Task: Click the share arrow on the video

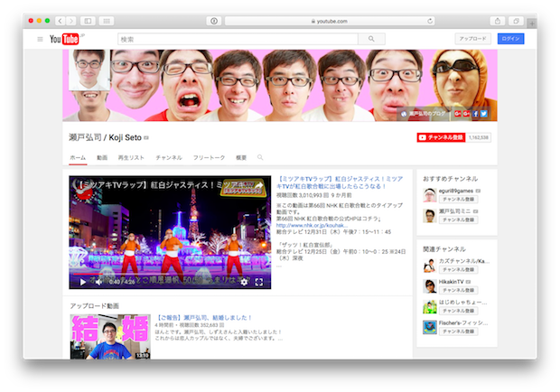Action: [x=259, y=185]
